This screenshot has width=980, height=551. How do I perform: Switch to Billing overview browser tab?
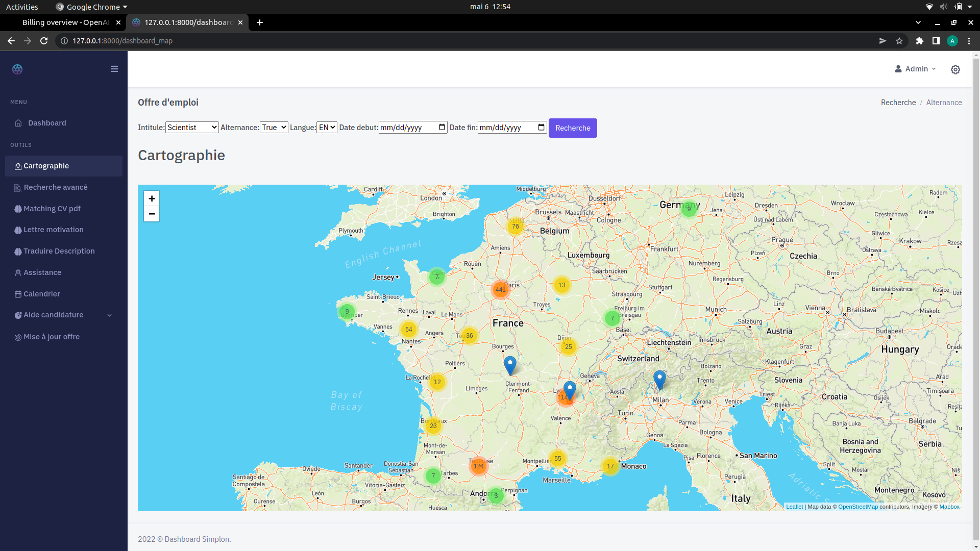pos(65,22)
